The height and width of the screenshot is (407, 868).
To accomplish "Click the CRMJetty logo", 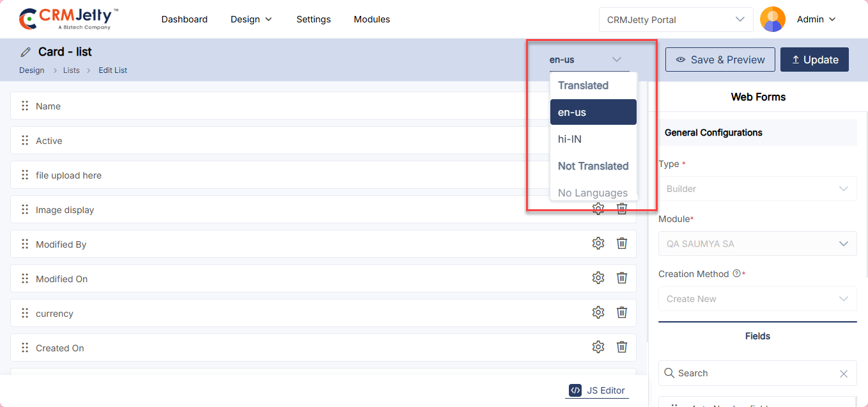I will (x=69, y=19).
